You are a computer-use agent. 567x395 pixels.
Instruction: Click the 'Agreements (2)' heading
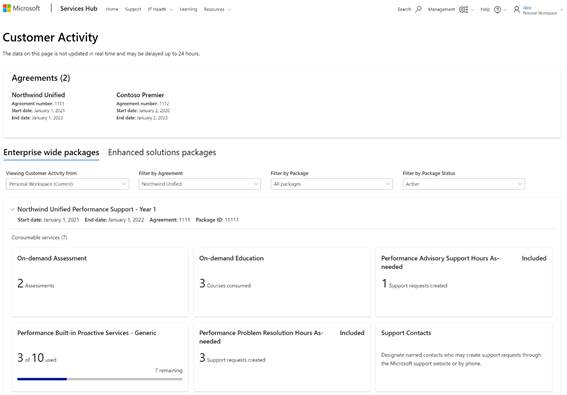pos(41,78)
